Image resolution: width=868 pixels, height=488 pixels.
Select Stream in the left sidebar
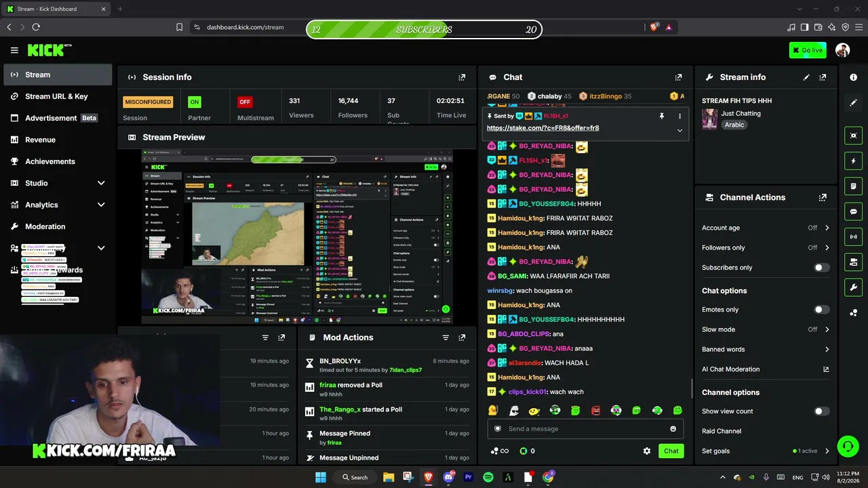(58, 75)
